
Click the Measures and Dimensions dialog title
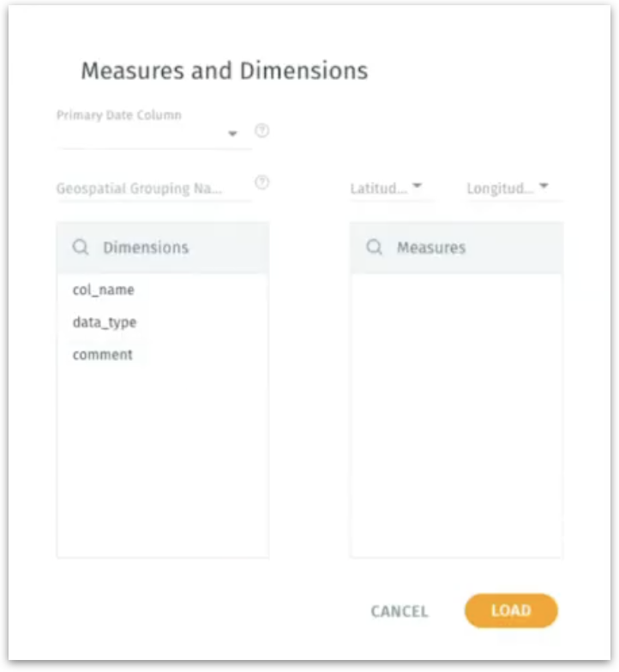tap(225, 70)
